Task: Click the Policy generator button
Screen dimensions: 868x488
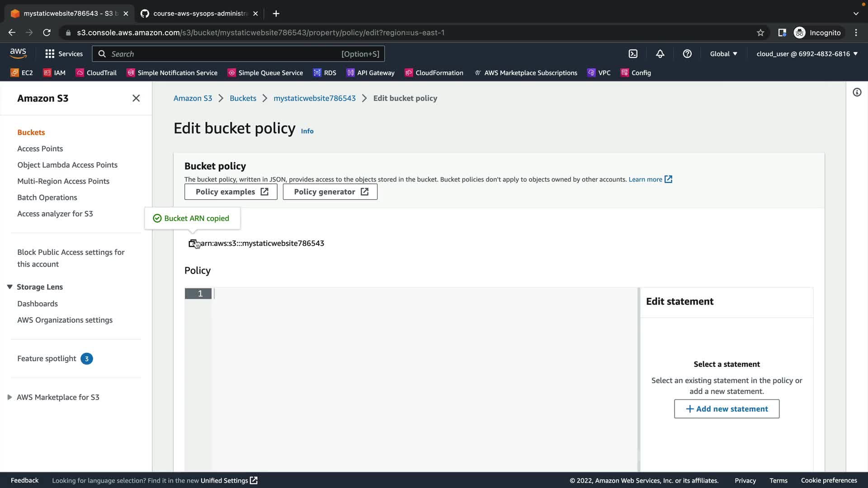Action: click(330, 192)
